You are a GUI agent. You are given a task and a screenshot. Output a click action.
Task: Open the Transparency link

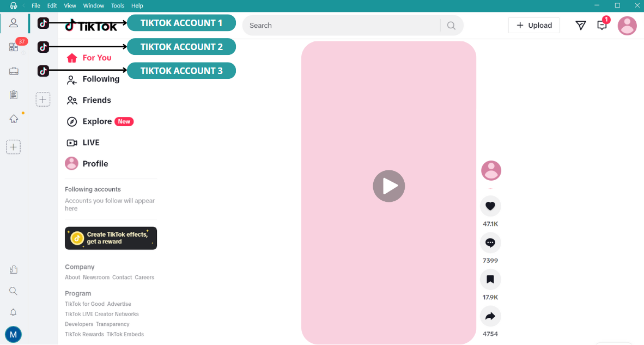113,324
